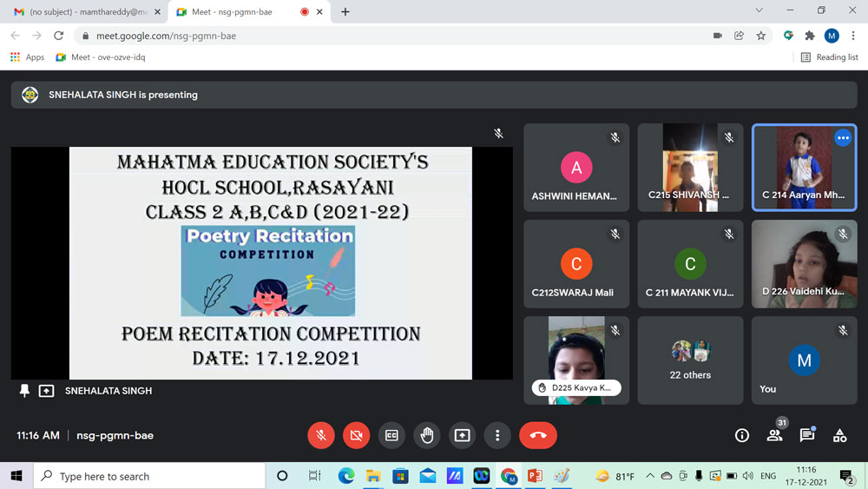868x489 pixels.
Task: Open more options three-dot menu
Action: 497,435
